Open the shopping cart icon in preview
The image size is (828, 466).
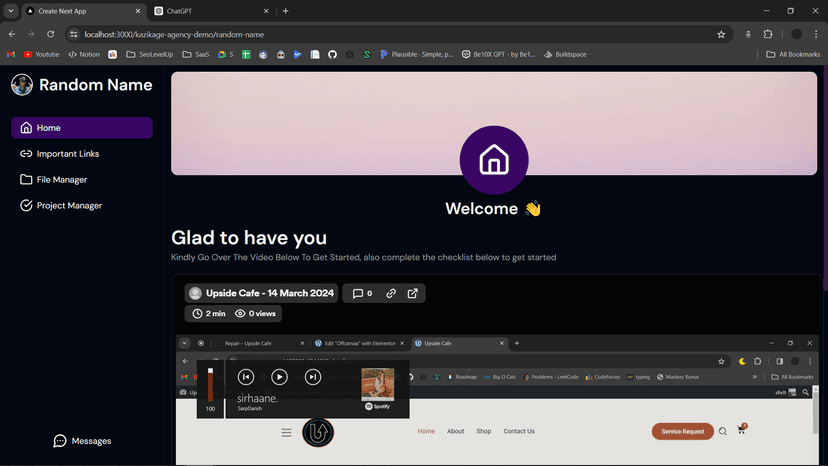[742, 430]
